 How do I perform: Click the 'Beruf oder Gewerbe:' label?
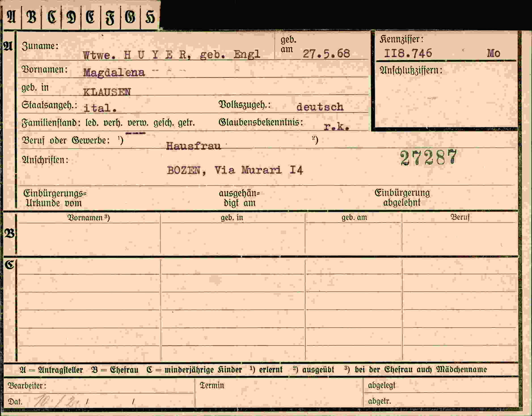click(x=66, y=140)
